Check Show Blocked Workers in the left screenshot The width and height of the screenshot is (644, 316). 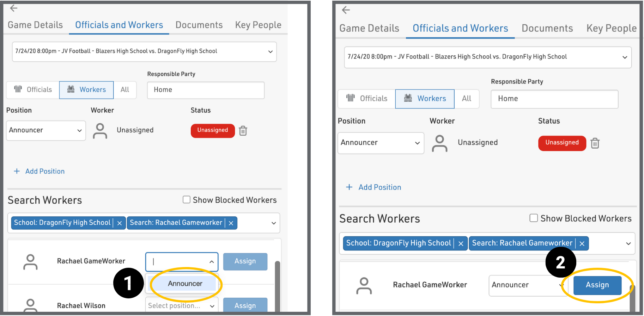pyautogui.click(x=187, y=200)
